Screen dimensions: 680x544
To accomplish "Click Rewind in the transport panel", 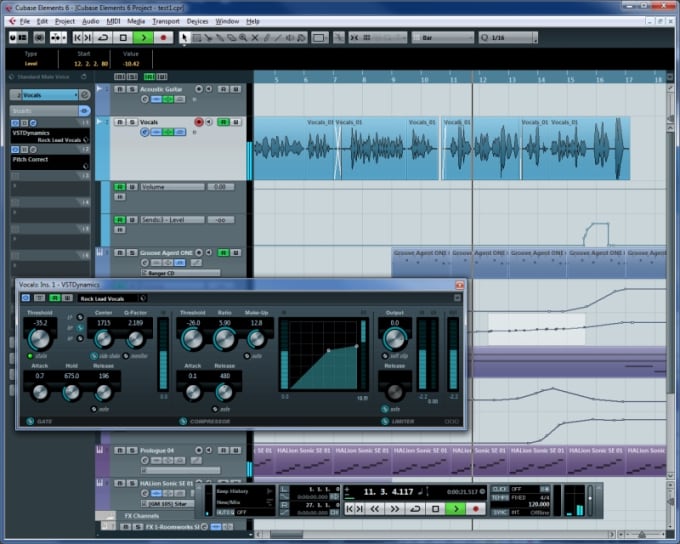I will 375,508.
